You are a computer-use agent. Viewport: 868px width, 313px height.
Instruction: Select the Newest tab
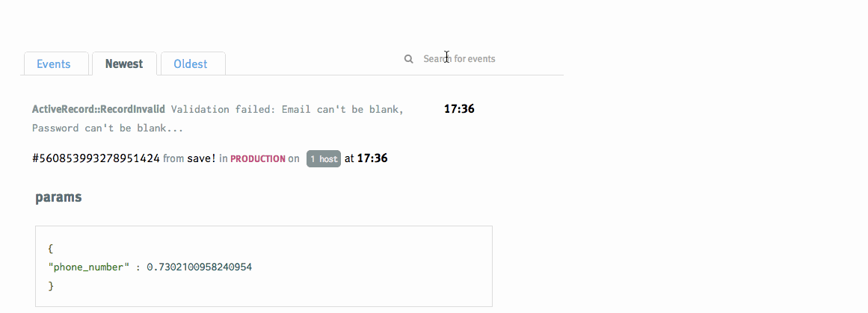pyautogui.click(x=124, y=64)
